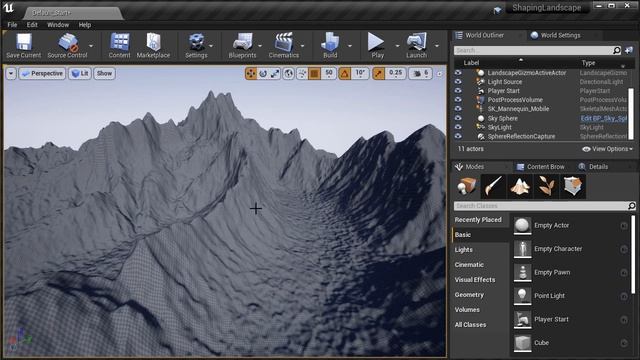
Task: Click the Empty Actor sphere icon
Action: click(x=522, y=225)
